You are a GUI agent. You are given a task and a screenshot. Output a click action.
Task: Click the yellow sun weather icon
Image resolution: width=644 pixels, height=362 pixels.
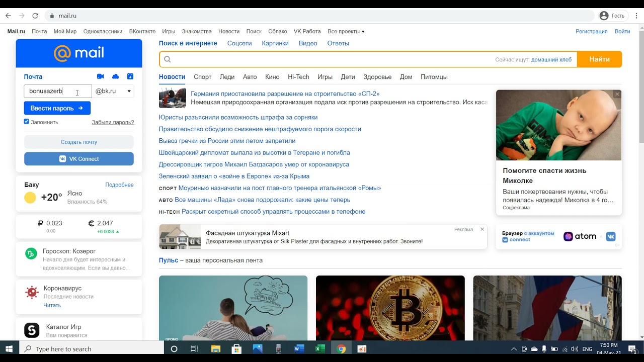[x=30, y=198]
